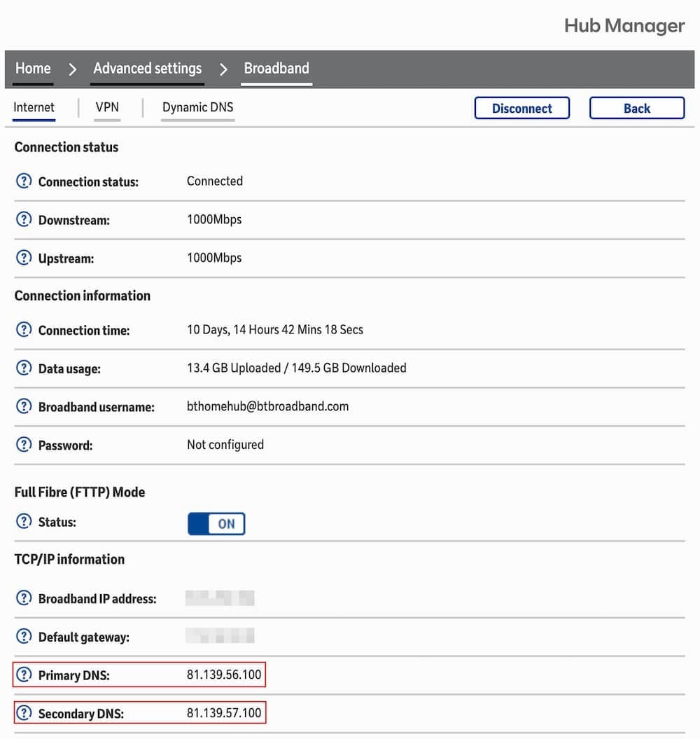Show help for Connection time
This screenshot has width=700, height=739.
pyautogui.click(x=24, y=329)
